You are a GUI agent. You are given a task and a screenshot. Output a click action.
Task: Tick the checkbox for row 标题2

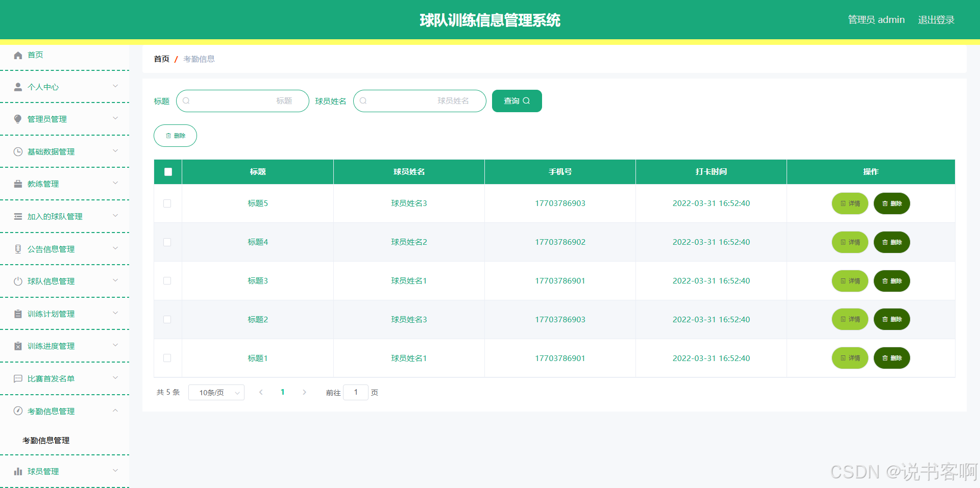point(167,319)
